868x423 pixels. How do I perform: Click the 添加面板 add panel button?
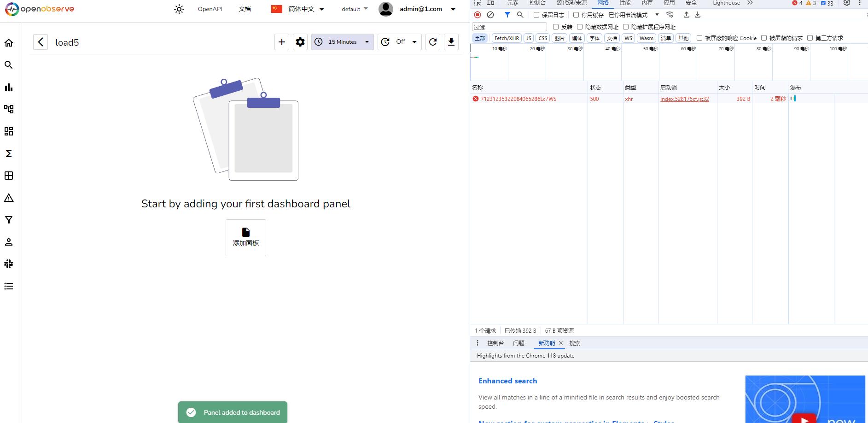coord(245,237)
